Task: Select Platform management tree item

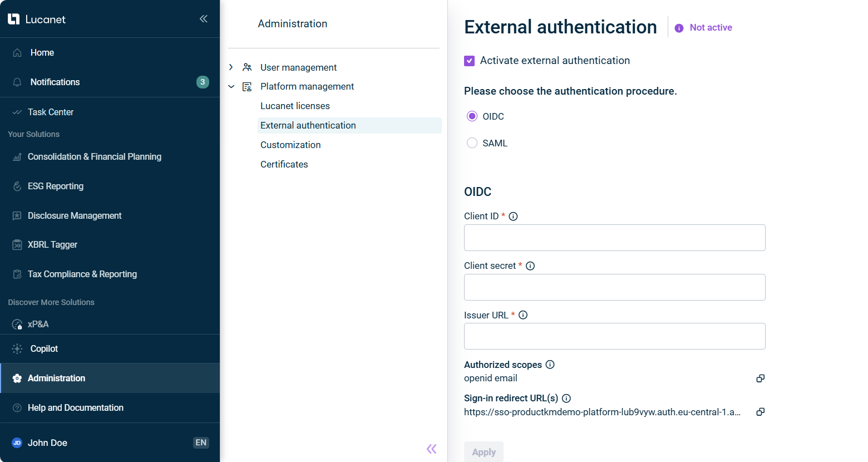Action: (x=307, y=86)
